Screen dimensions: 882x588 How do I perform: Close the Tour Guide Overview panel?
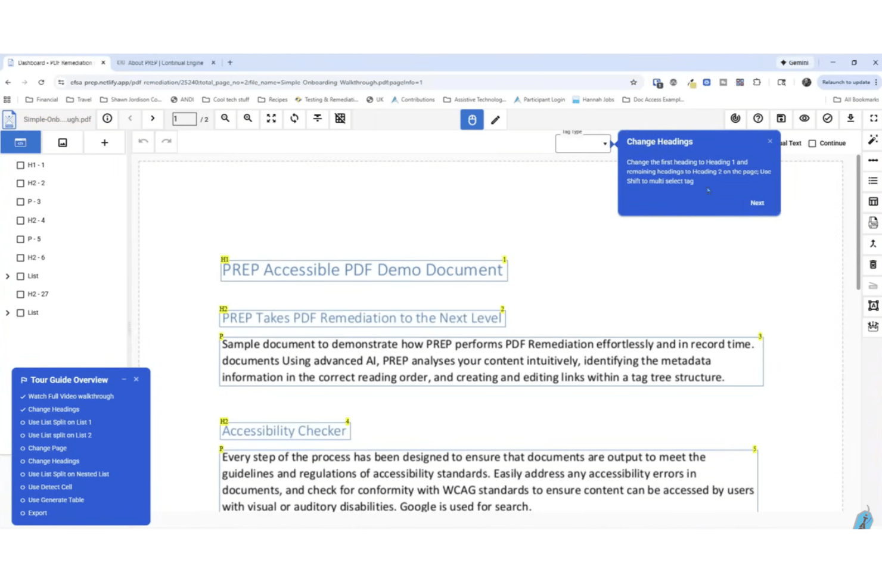136,379
